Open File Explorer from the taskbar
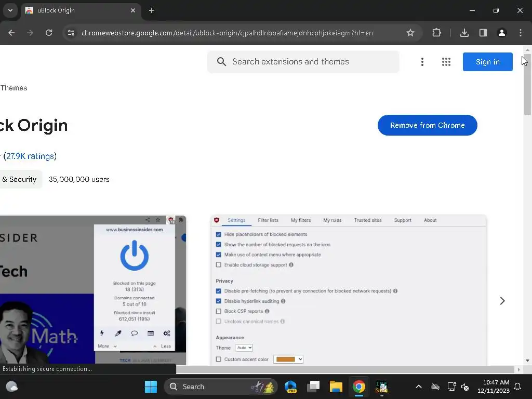532x399 pixels. point(336,387)
